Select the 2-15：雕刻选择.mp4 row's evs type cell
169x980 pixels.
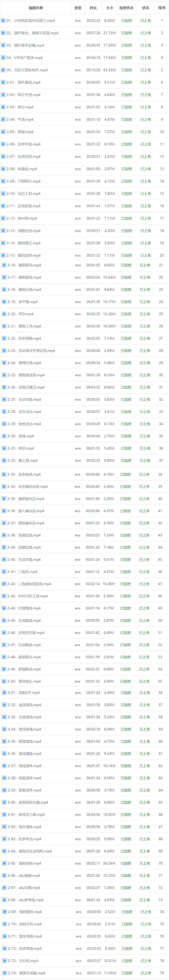coord(78,256)
